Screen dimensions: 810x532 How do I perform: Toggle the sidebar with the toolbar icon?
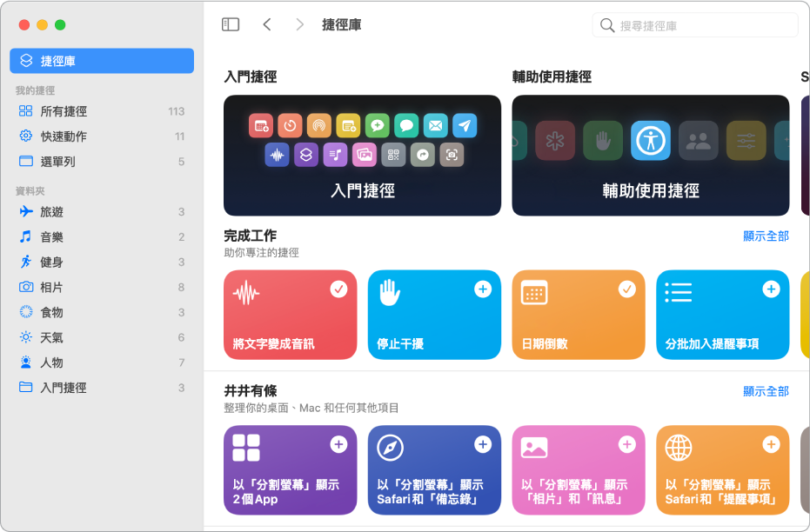[231, 24]
